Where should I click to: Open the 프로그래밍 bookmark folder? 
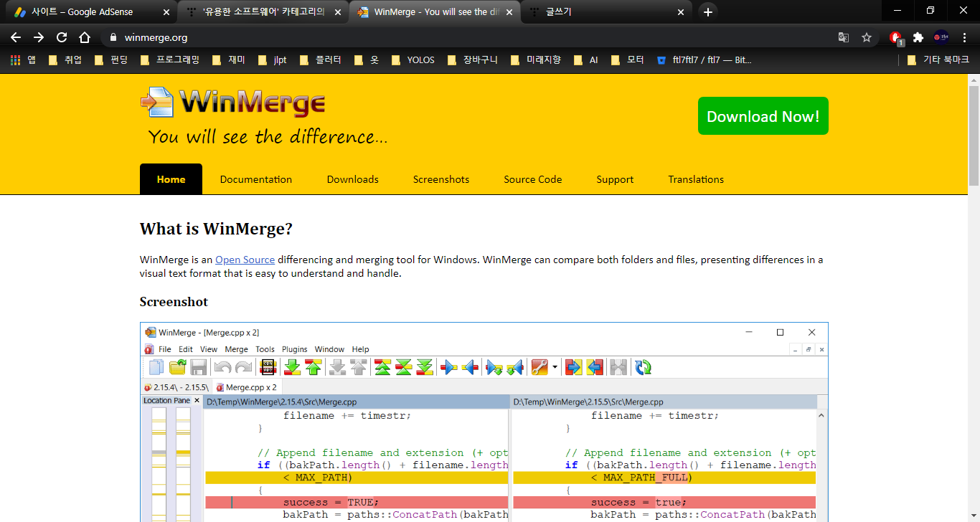pos(170,60)
